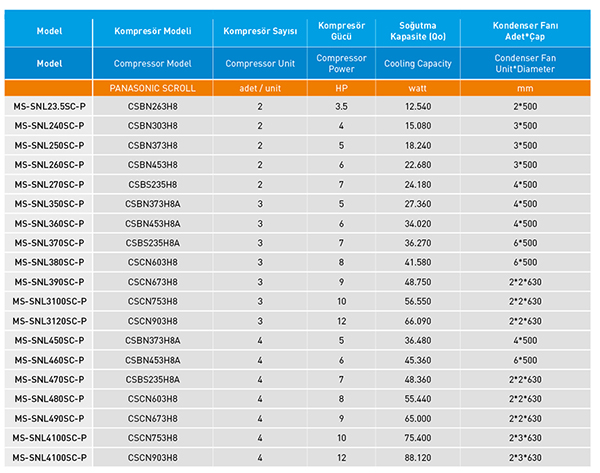This screenshot has height=473, width=600.
Task: Select the MS-SNL23.5SC-P model row
Action: coord(49,106)
